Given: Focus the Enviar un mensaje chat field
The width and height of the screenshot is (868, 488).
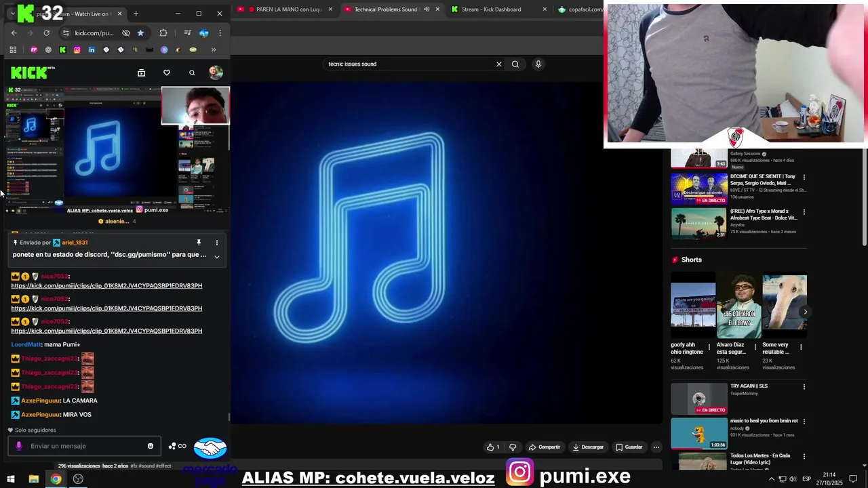Looking at the screenshot, I should (x=85, y=446).
